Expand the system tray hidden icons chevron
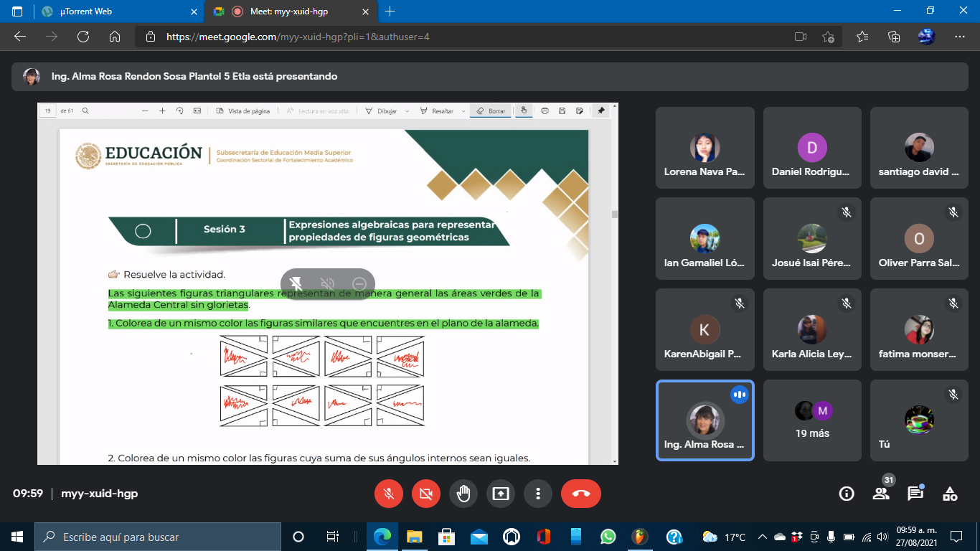Image resolution: width=980 pixels, height=551 pixels. click(762, 537)
